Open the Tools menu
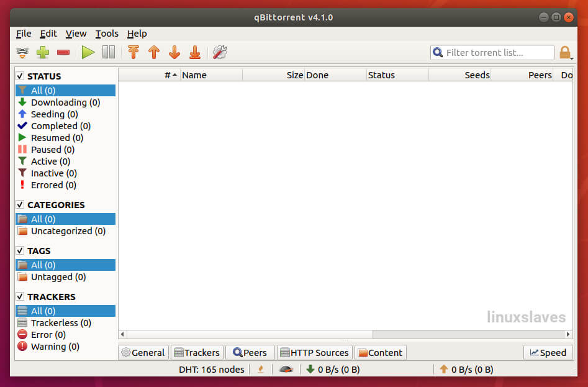The width and height of the screenshot is (588, 387). (x=107, y=34)
